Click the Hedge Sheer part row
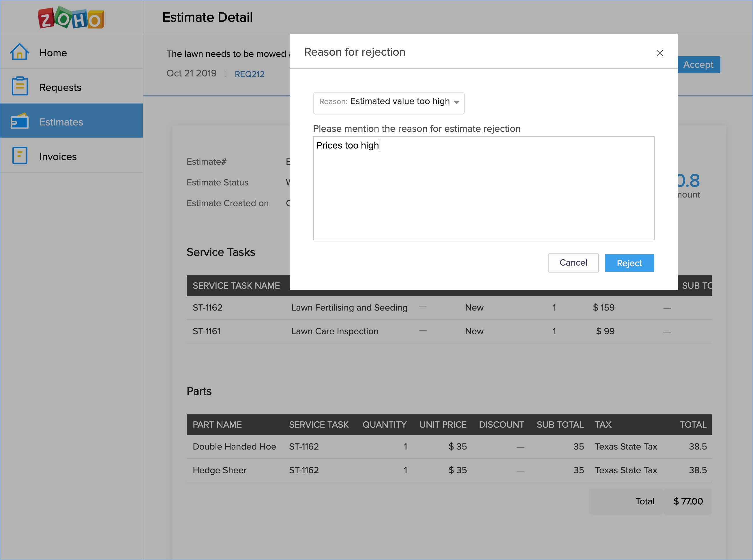The height and width of the screenshot is (560, 753). pyautogui.click(x=220, y=470)
